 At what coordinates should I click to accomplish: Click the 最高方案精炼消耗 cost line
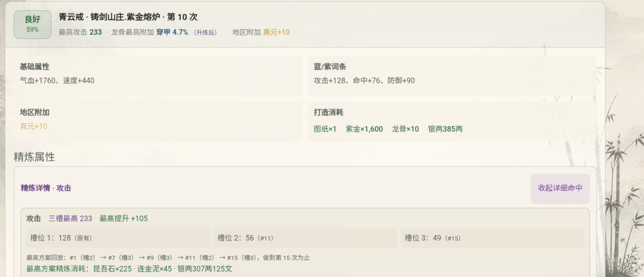129,269
